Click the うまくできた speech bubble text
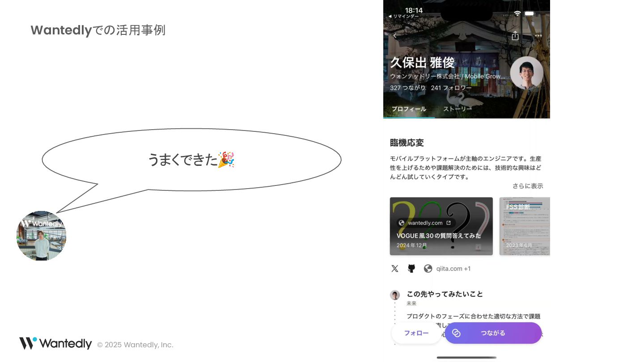Image resolution: width=644 pixels, height=362 pixels. 191,160
